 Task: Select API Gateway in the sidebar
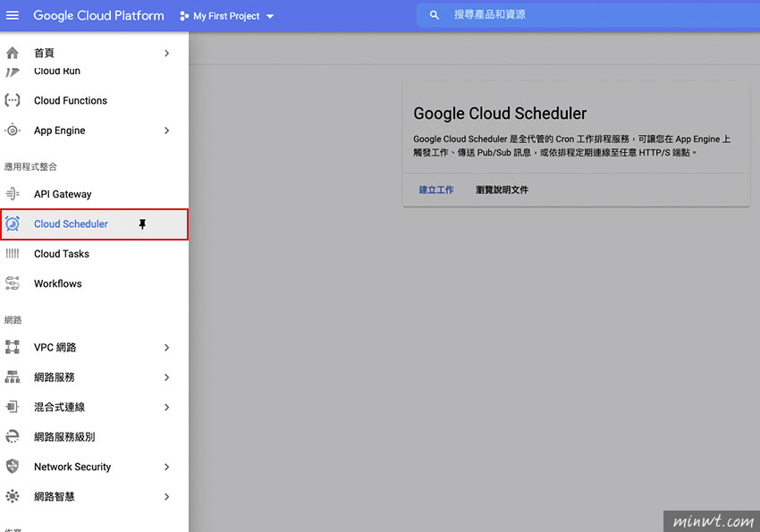click(94, 194)
